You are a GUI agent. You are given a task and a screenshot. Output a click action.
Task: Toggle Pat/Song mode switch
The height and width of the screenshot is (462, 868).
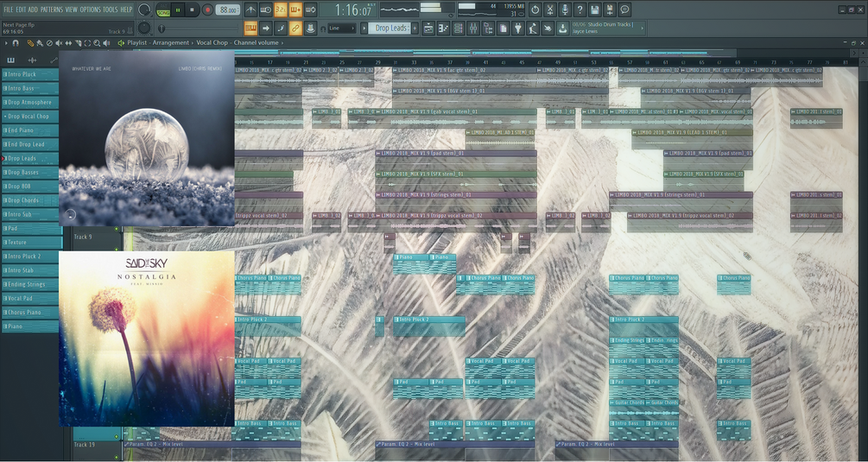[x=163, y=10]
